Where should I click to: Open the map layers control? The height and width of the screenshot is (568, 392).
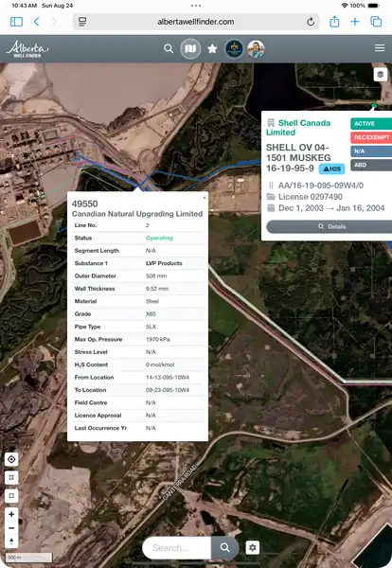380,75
